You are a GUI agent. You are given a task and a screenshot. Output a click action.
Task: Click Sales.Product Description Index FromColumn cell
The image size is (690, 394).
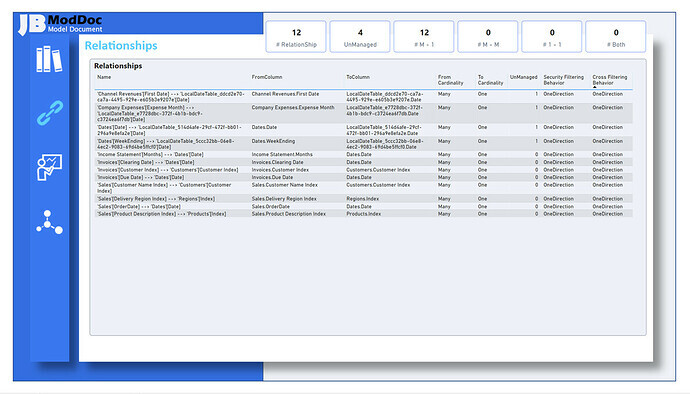click(289, 214)
